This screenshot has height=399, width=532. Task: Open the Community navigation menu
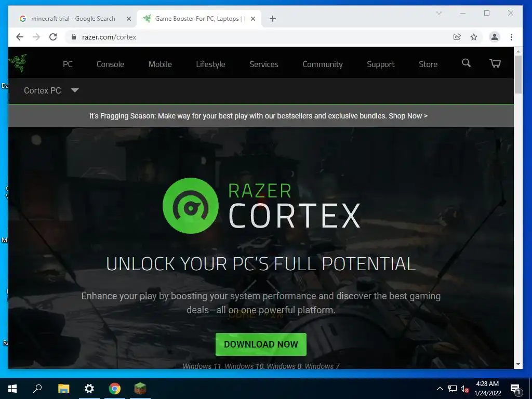click(322, 64)
